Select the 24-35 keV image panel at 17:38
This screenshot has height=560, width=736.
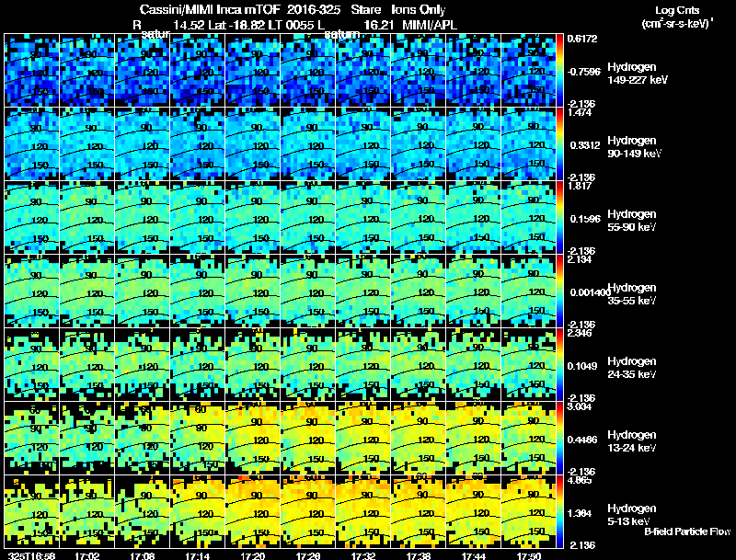[x=419, y=364]
